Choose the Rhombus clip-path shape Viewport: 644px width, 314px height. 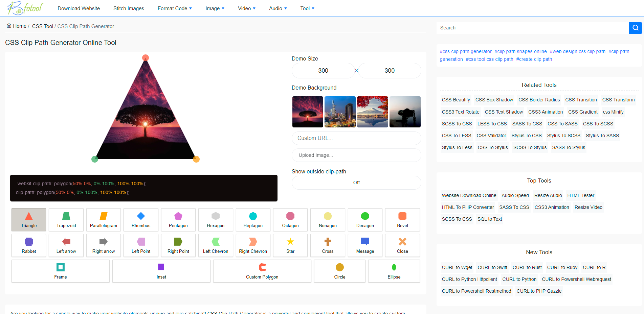(x=141, y=220)
